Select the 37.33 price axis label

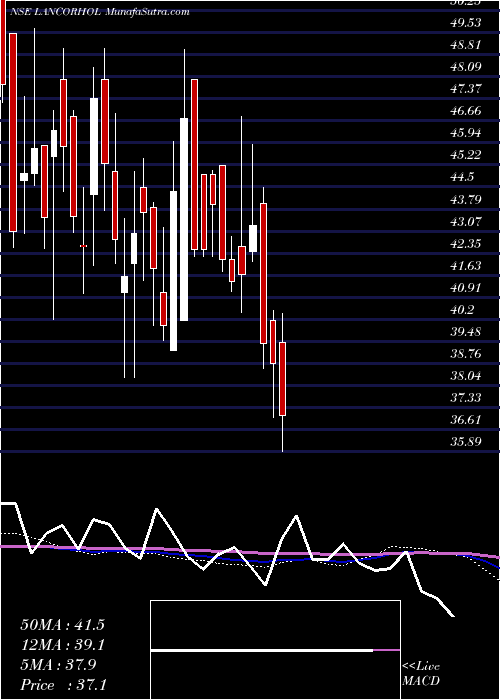coord(467,398)
